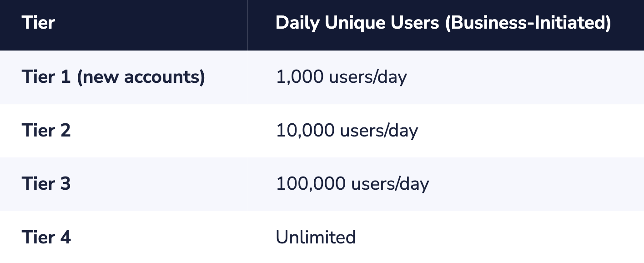Click the "Daily Unique Users" header text
Image resolution: width=644 pixels, height=263 pixels.
pos(357,23)
